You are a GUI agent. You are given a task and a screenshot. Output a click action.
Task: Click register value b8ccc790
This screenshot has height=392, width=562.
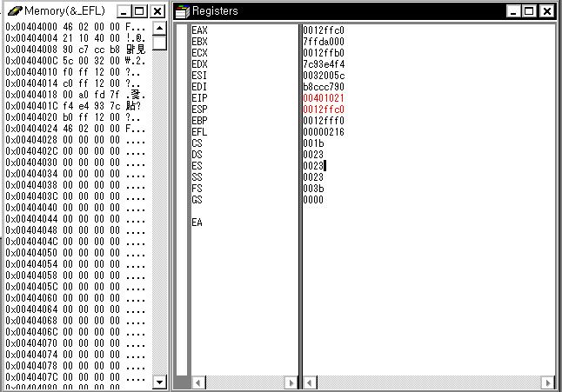324,87
